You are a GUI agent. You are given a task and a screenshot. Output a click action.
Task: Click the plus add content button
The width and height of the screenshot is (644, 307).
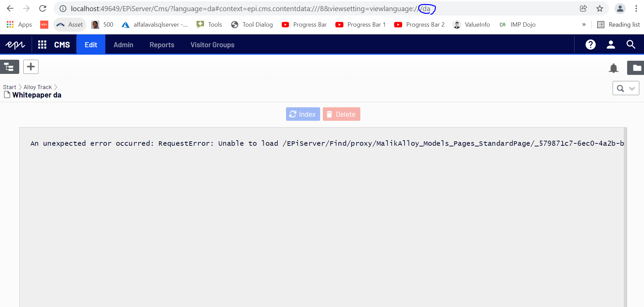(x=31, y=67)
